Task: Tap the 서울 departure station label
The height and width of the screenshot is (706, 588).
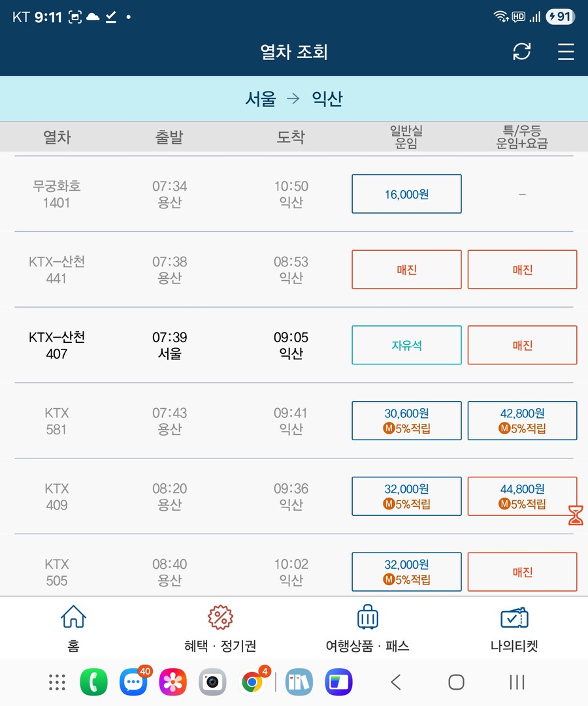Action: tap(261, 98)
